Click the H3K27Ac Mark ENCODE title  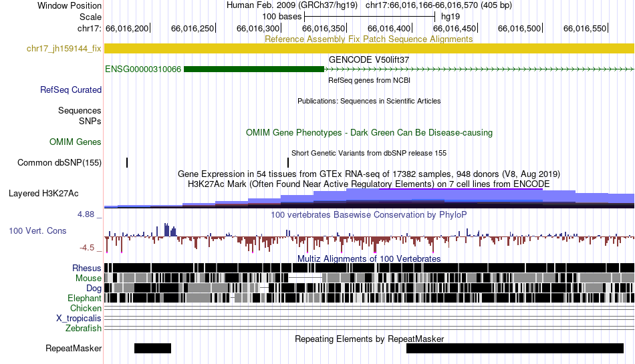click(x=369, y=184)
